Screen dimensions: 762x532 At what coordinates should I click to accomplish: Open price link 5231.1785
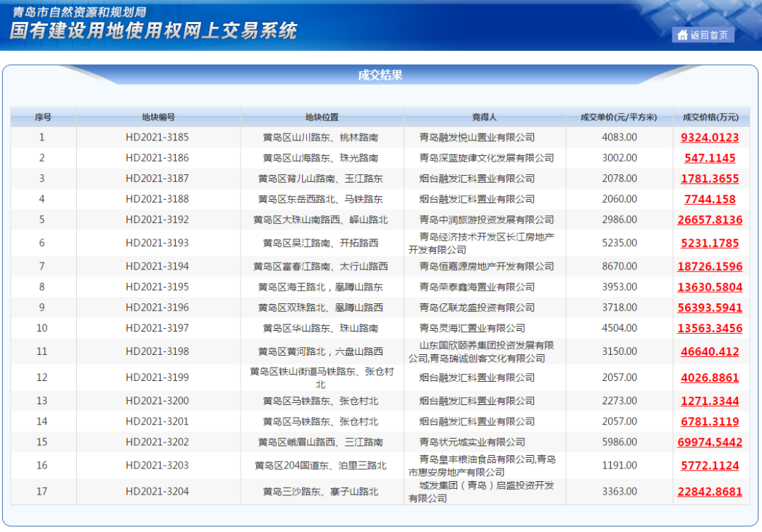[x=710, y=243]
